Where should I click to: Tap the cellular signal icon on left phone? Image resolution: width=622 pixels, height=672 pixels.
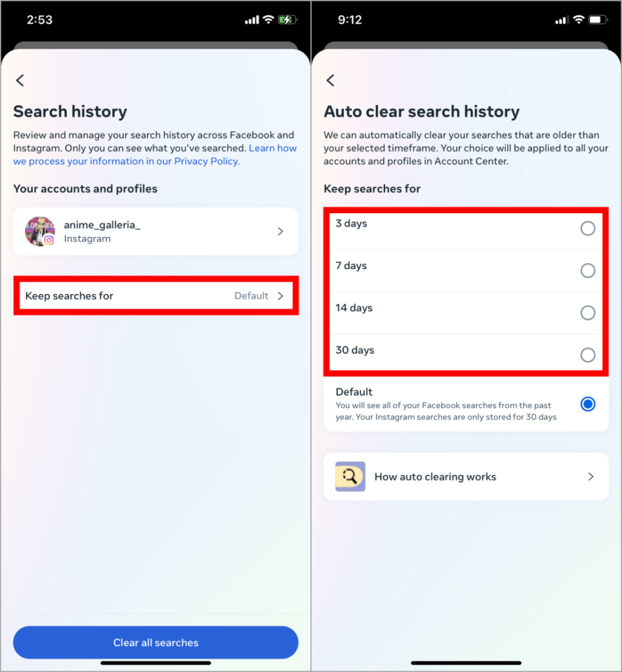pyautogui.click(x=252, y=20)
